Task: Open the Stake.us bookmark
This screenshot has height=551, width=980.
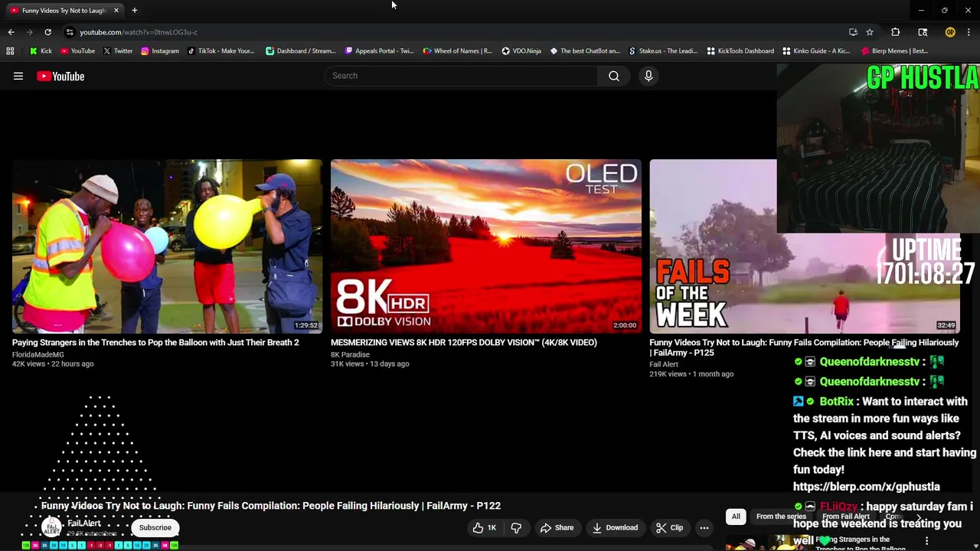Action: click(663, 51)
